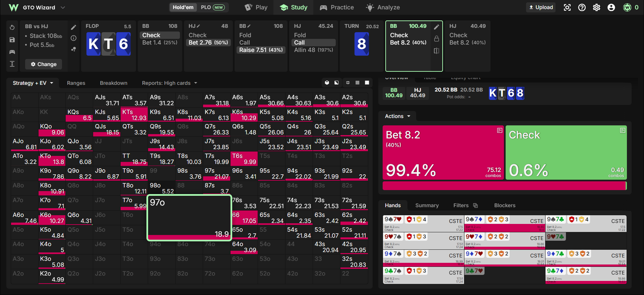Image resolution: width=644 pixels, height=295 pixels.
Task: Click the save floppy disk icon
Action: point(12,40)
